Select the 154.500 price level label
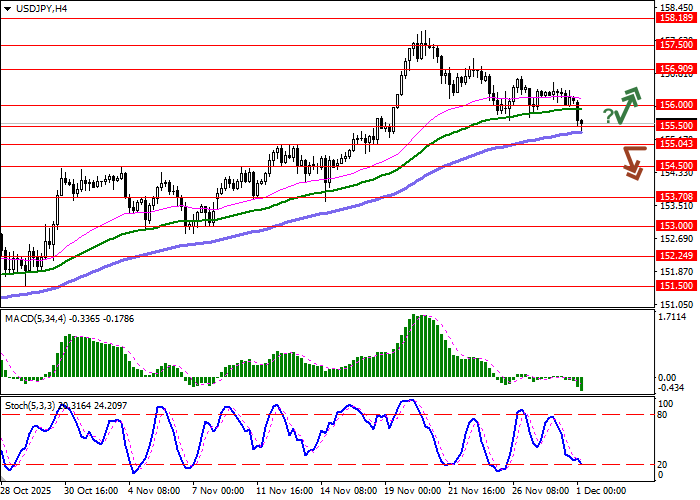Screen dimensions: 700x500 pos(675,166)
